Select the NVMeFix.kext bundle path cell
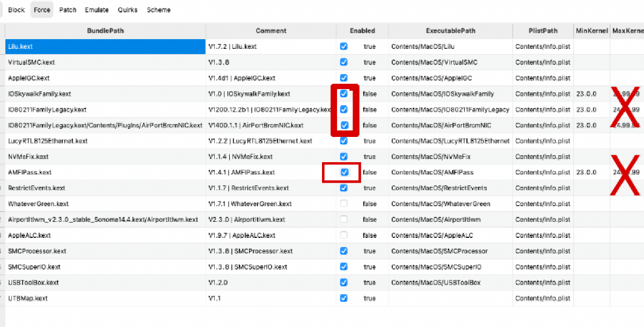Screen dimensions: 644x327 point(105,157)
